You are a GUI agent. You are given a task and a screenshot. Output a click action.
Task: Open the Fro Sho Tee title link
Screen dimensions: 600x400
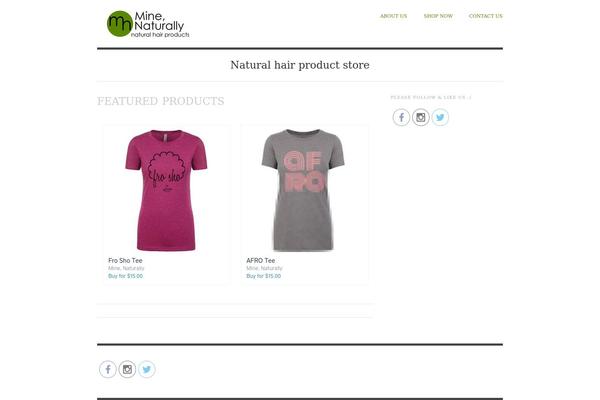coord(125,260)
